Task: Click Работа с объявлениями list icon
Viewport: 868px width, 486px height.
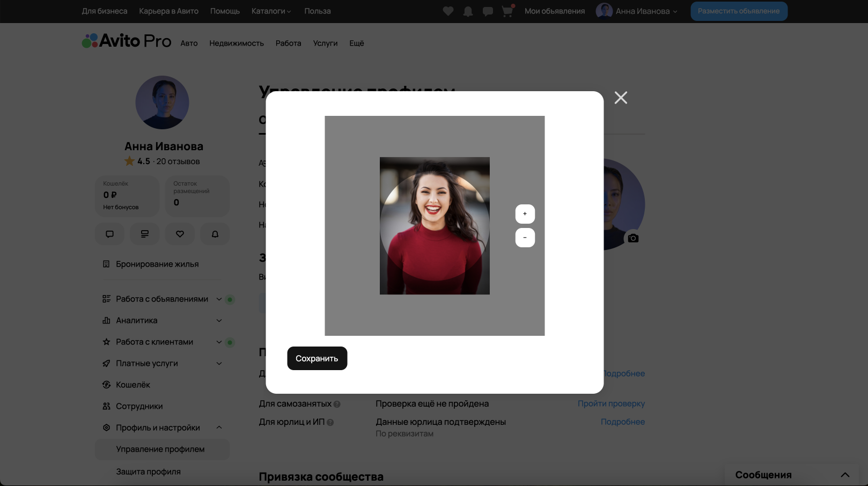Action: point(106,299)
